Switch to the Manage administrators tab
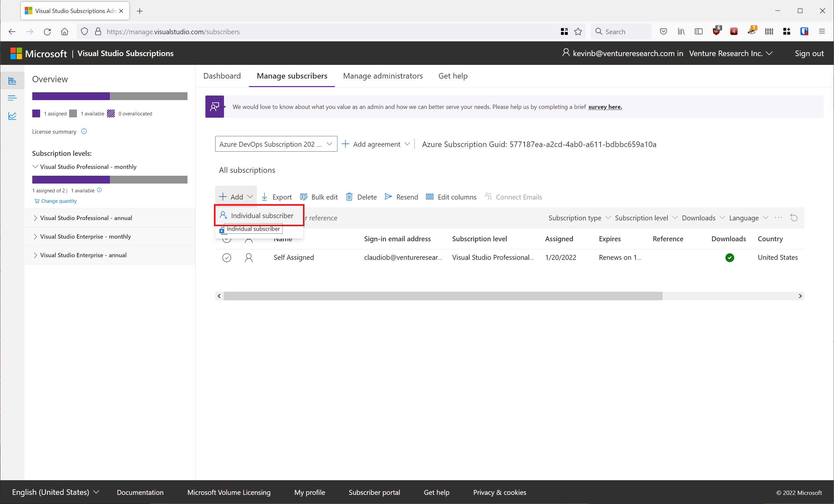 tap(382, 76)
